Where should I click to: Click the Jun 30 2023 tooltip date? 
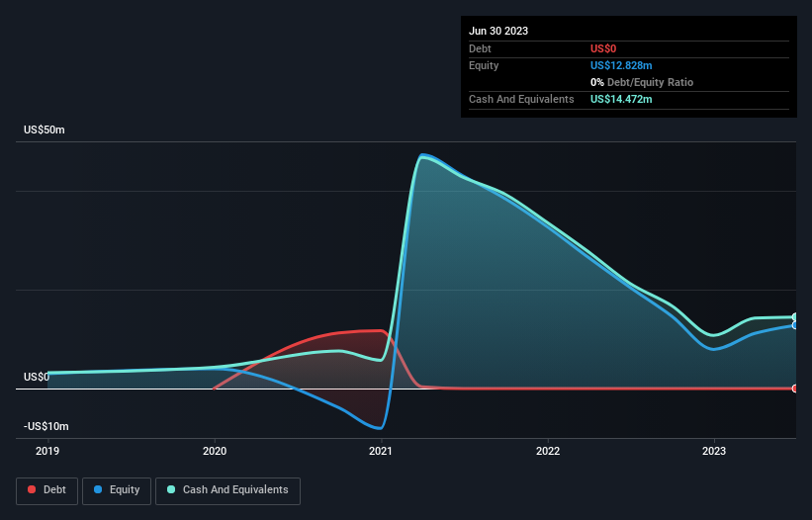click(498, 31)
